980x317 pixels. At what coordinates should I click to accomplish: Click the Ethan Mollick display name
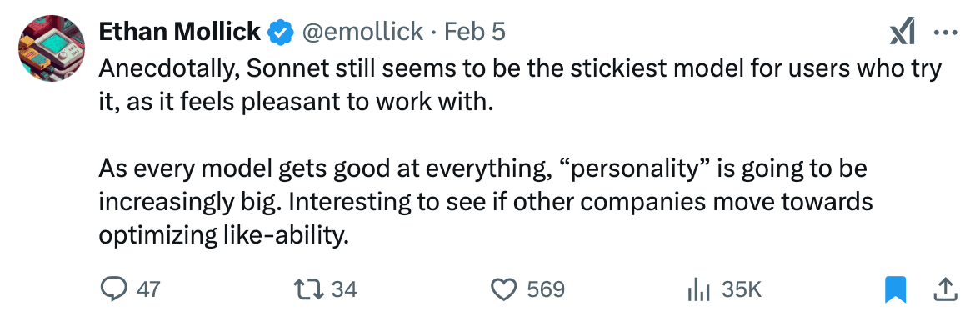pos(179,32)
